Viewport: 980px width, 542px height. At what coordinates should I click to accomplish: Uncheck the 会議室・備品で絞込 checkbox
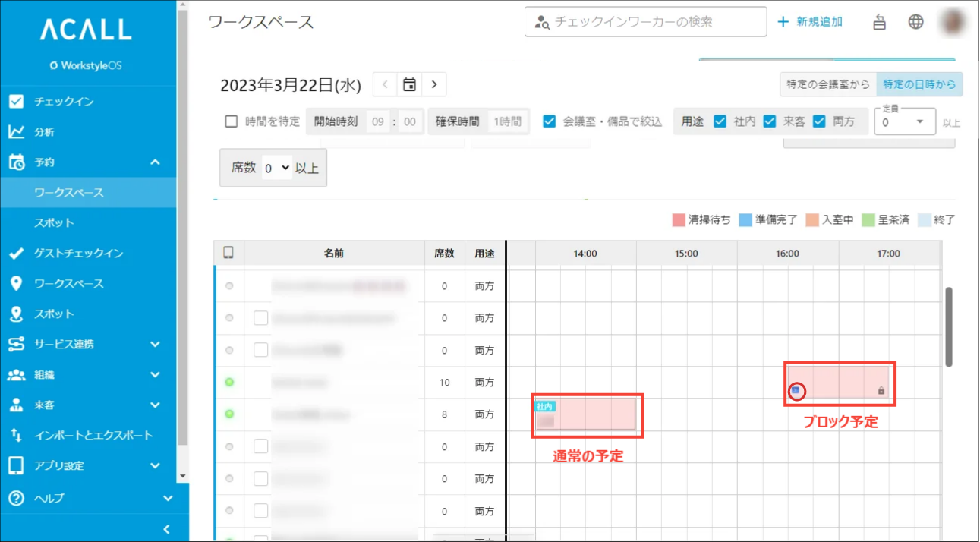pos(550,121)
